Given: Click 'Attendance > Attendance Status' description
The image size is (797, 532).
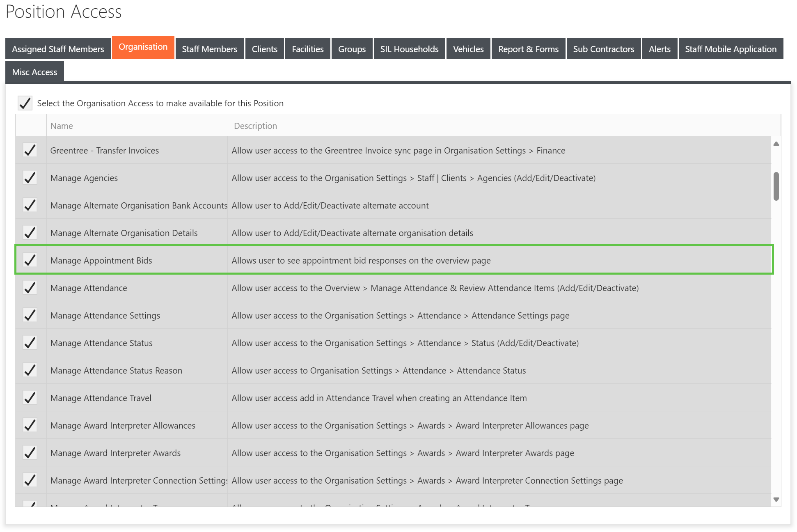Looking at the screenshot, I should 379,371.
